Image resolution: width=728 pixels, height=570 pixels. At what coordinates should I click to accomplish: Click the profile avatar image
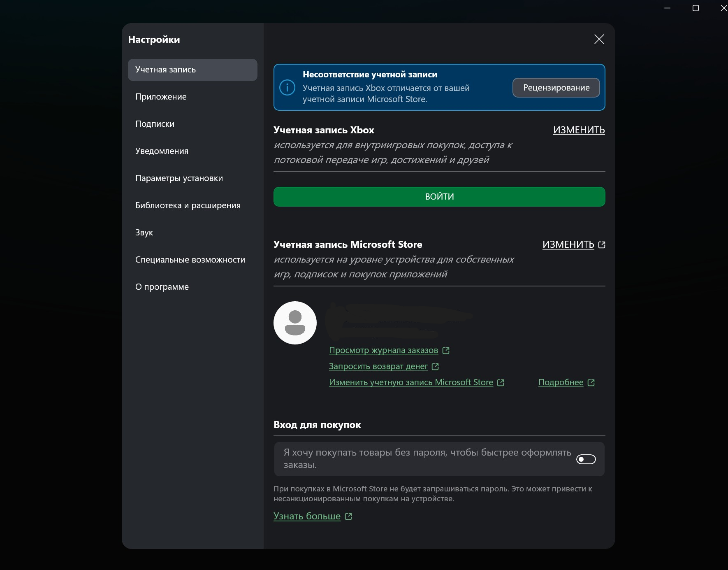click(294, 323)
